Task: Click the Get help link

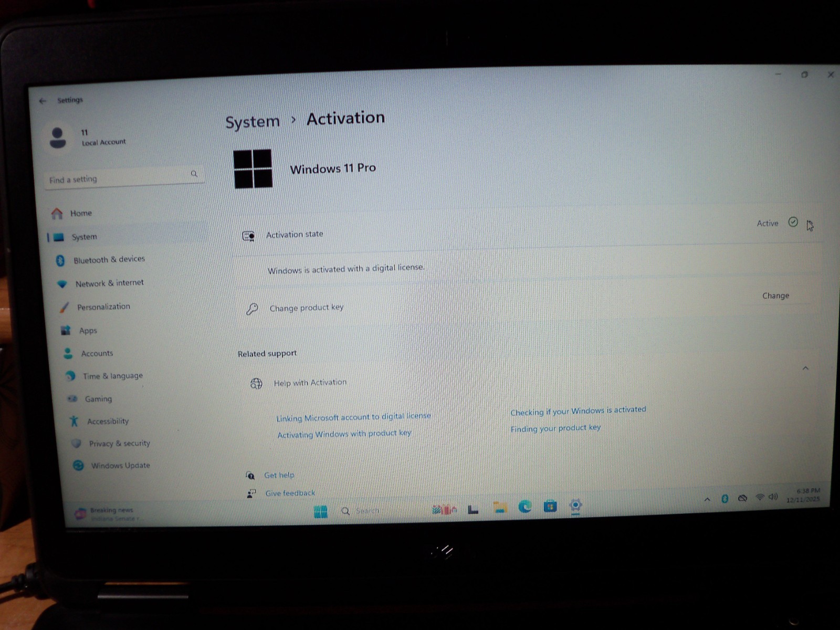Action: (x=279, y=475)
